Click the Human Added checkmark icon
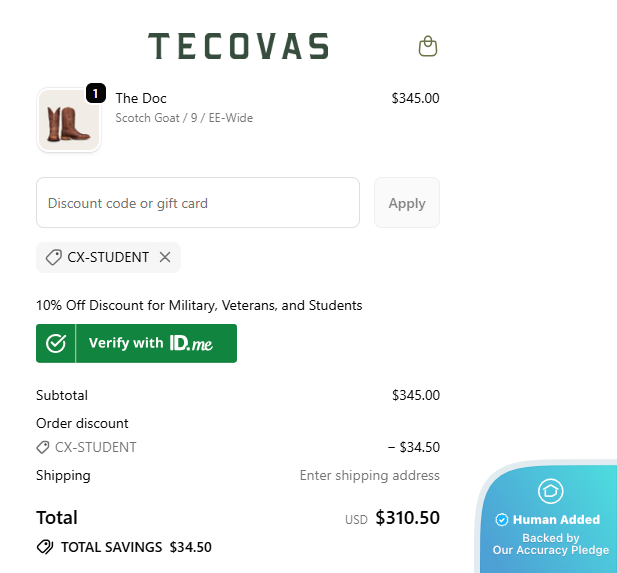The width and height of the screenshot is (617, 573). coord(502,519)
